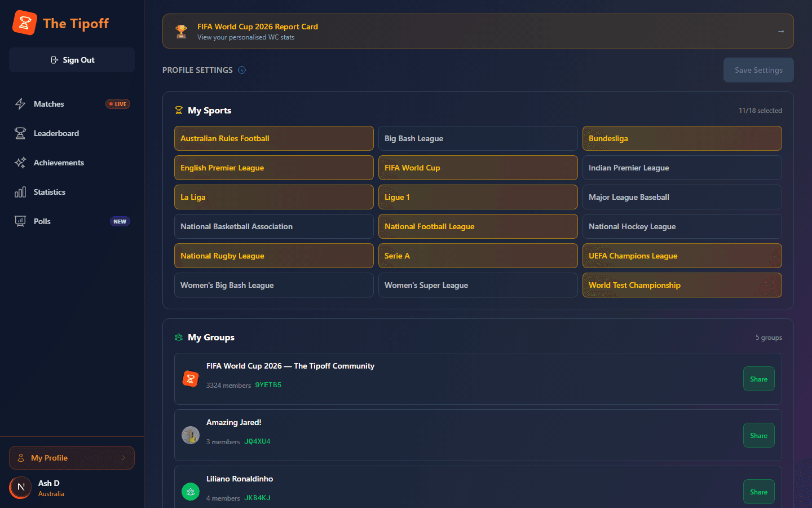Open the World Cup banner arrow
812x508 pixels.
point(781,32)
